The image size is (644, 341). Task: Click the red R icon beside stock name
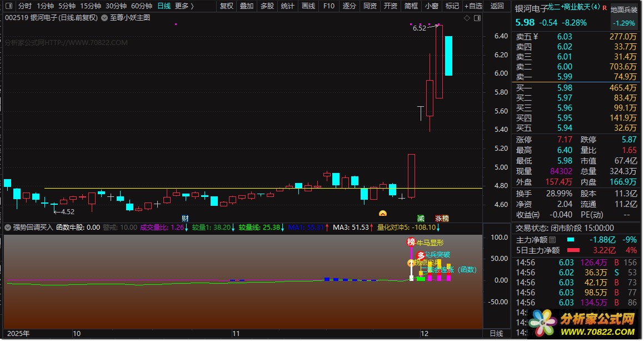604,7
